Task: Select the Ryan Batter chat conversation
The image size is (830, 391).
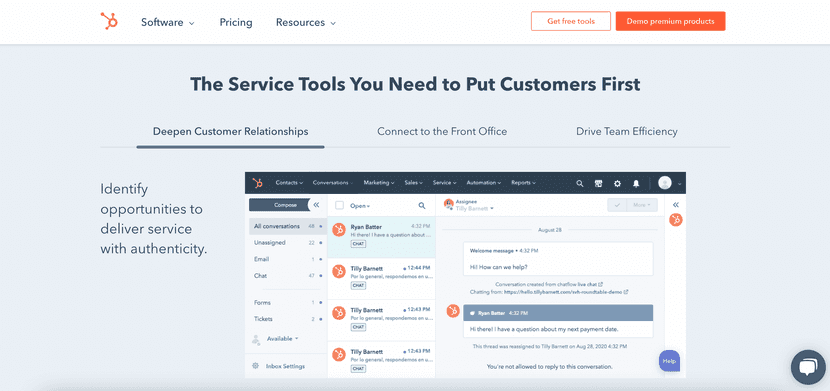Action: point(382,237)
